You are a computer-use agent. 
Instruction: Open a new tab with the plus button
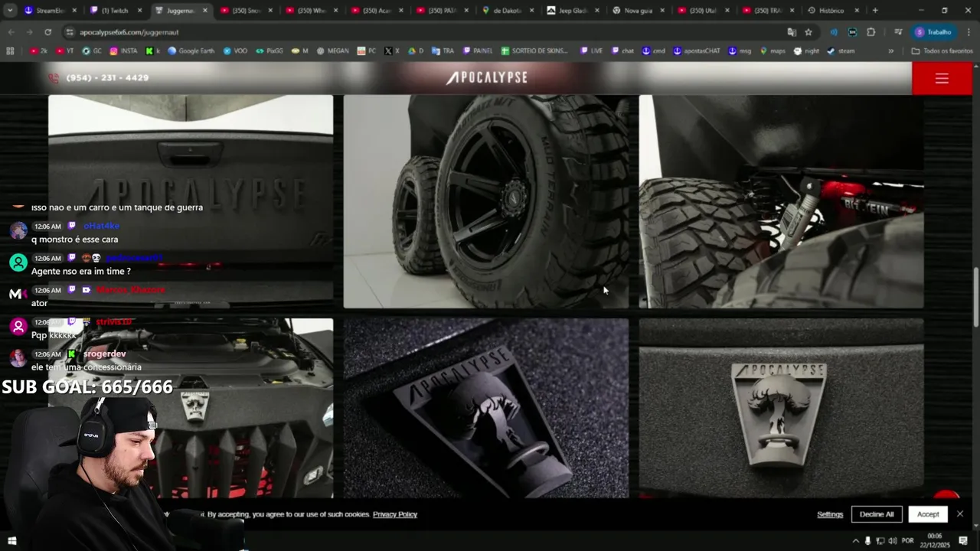click(x=875, y=11)
